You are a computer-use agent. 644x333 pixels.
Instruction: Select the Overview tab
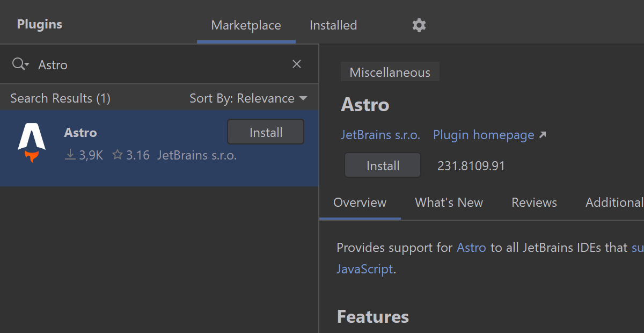pos(360,202)
